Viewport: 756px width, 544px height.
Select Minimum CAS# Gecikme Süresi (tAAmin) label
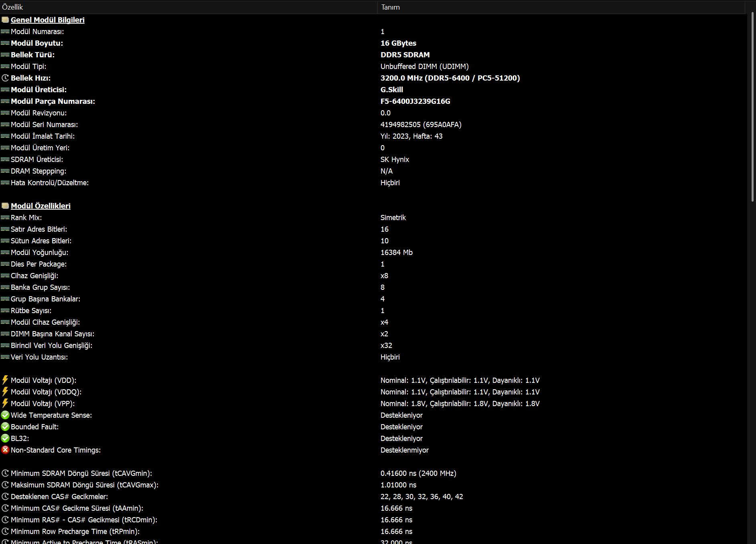(x=77, y=508)
